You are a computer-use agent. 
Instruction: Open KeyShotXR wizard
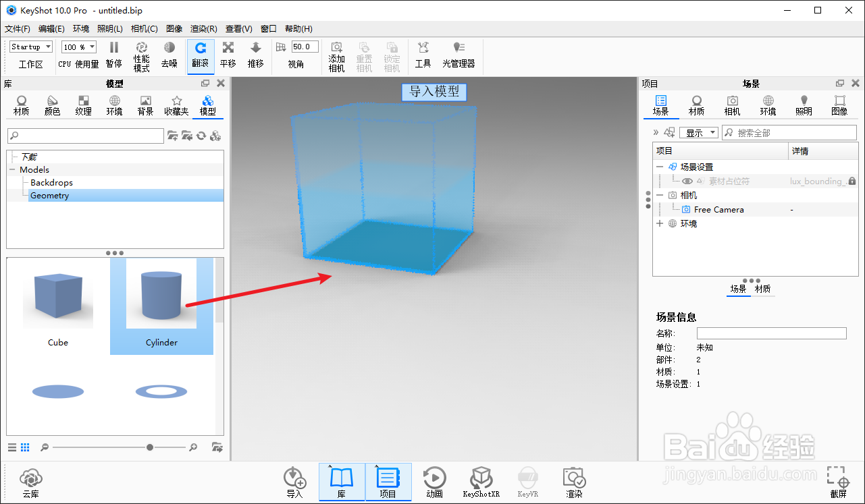tap(481, 483)
